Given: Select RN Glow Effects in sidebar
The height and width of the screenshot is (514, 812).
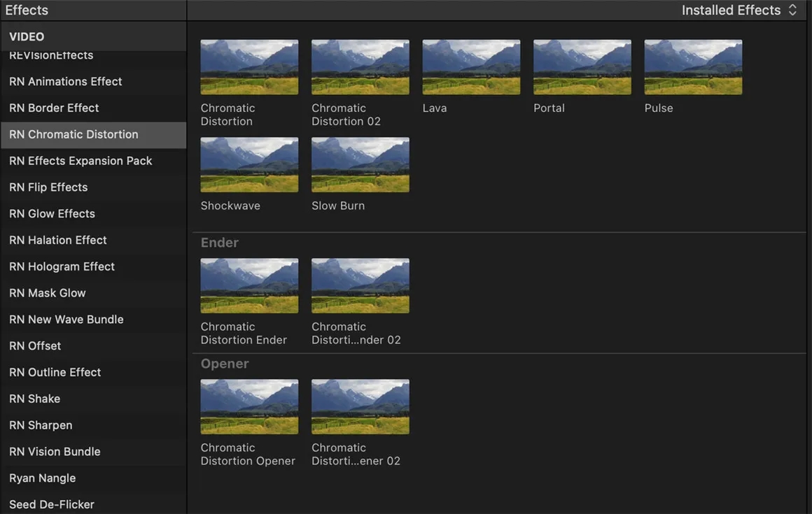Looking at the screenshot, I should click(x=52, y=214).
